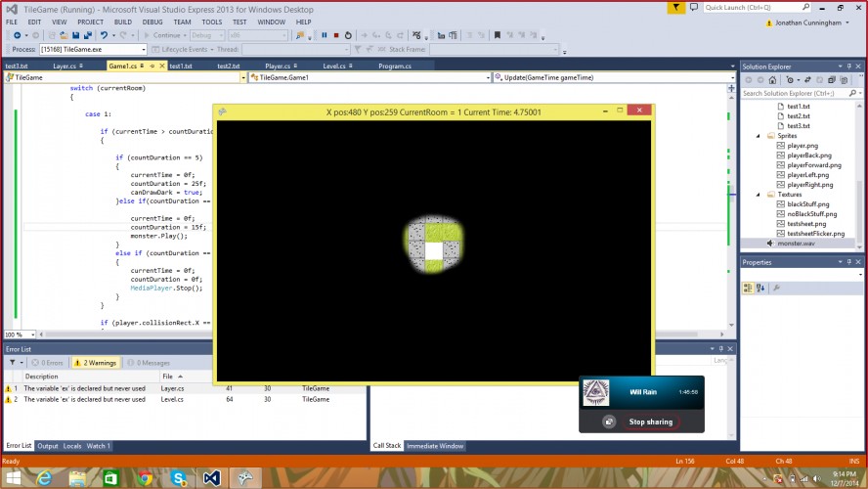The height and width of the screenshot is (489, 868).
Task: Restart the debugging session
Action: tap(348, 35)
